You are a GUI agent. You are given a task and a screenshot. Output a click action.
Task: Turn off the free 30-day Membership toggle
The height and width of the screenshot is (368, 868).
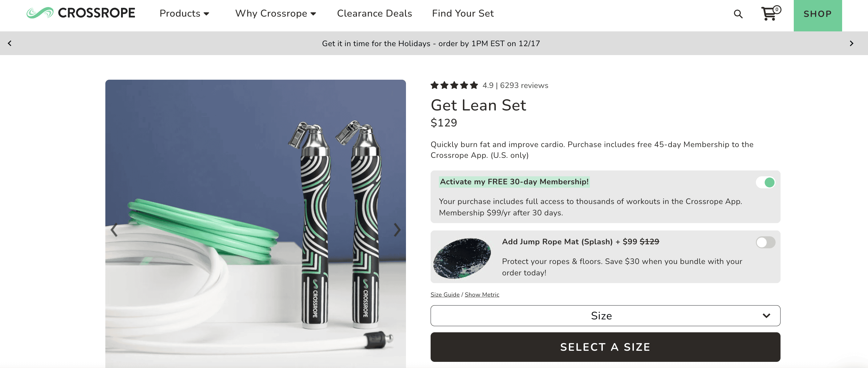tap(765, 182)
